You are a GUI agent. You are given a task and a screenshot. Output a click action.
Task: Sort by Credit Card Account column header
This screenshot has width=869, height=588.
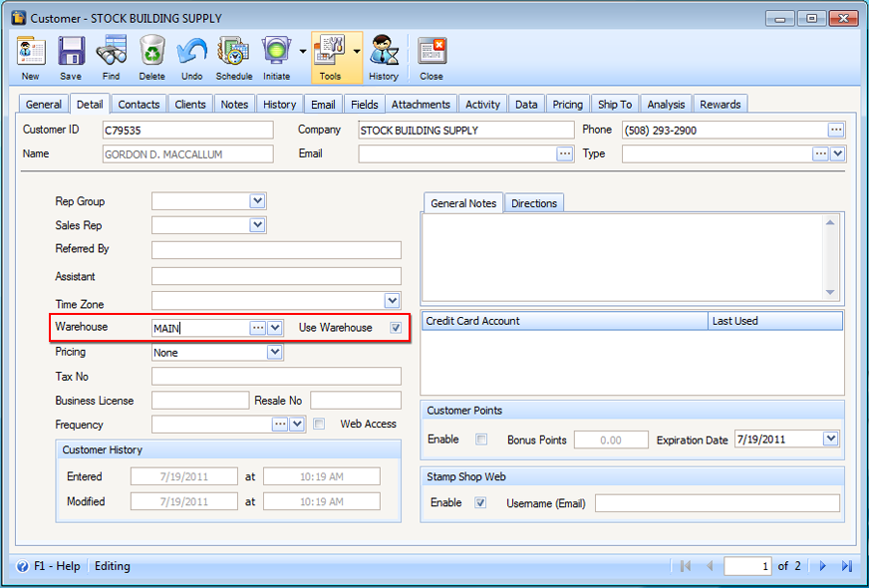click(x=565, y=321)
